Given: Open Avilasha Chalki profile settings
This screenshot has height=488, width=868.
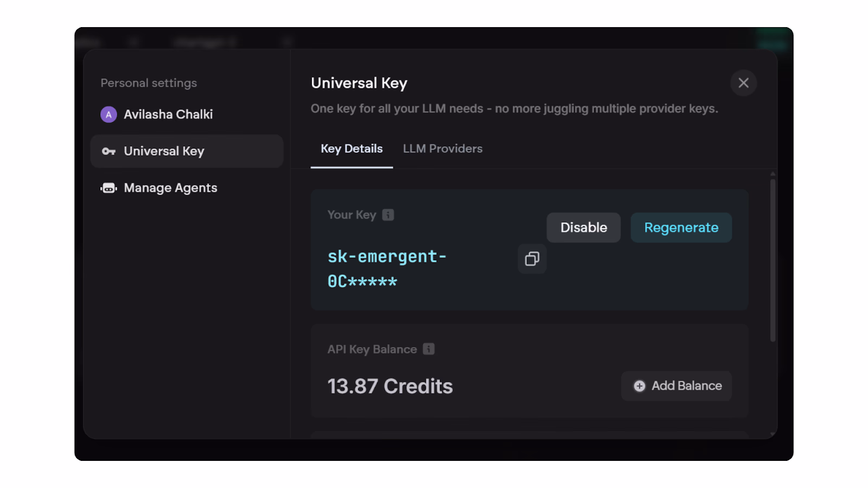Looking at the screenshot, I should pos(187,114).
